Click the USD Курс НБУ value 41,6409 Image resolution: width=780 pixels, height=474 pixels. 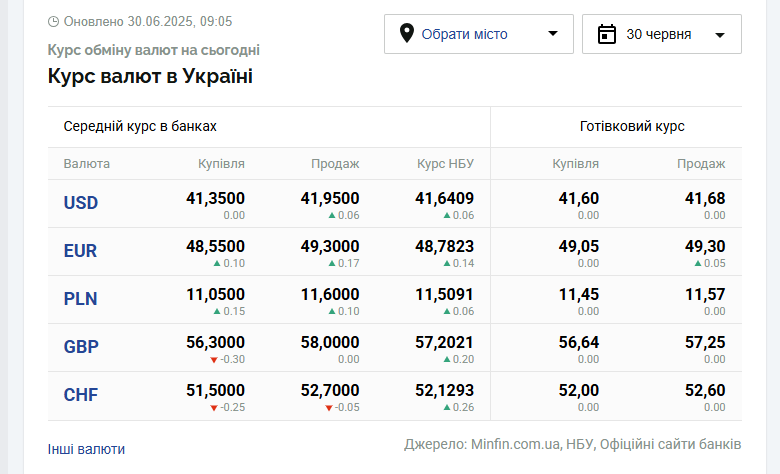(444, 198)
